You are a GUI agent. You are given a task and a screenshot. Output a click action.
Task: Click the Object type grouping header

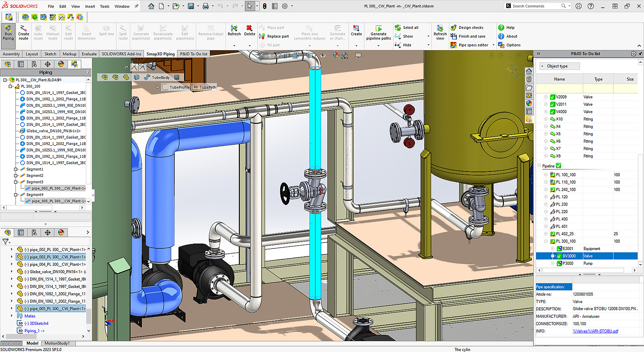click(x=559, y=66)
